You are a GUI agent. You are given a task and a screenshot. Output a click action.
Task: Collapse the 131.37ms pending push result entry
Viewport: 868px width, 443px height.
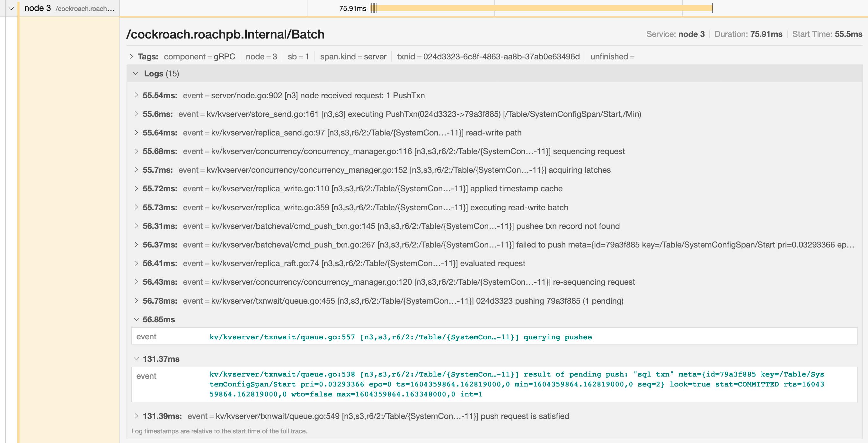click(x=136, y=359)
